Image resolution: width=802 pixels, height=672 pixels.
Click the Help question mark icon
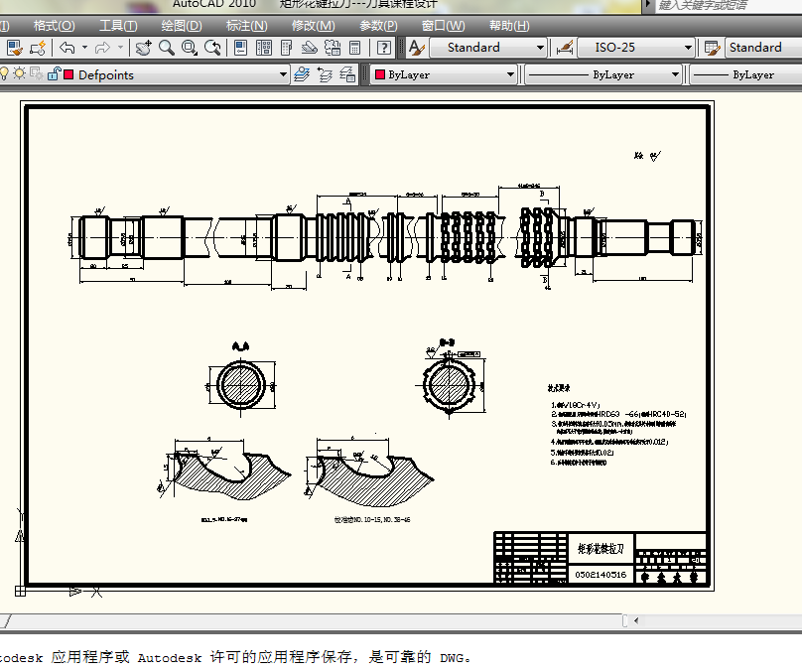(x=383, y=48)
